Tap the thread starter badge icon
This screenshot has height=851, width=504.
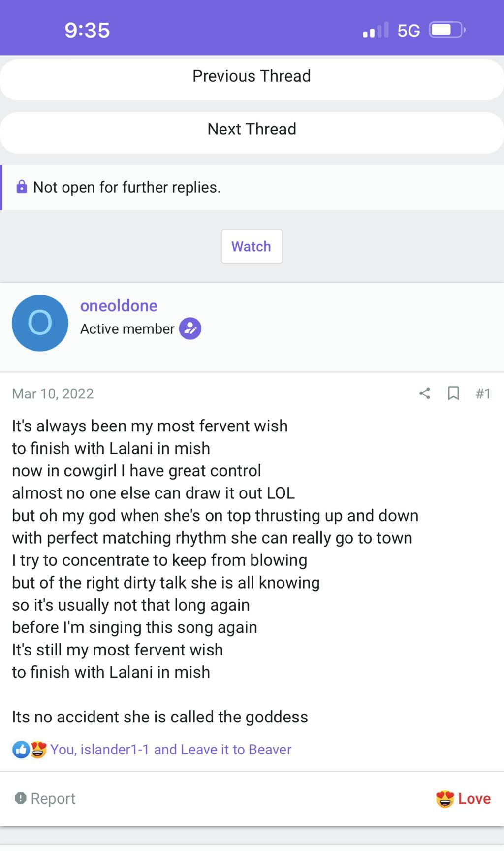(190, 328)
